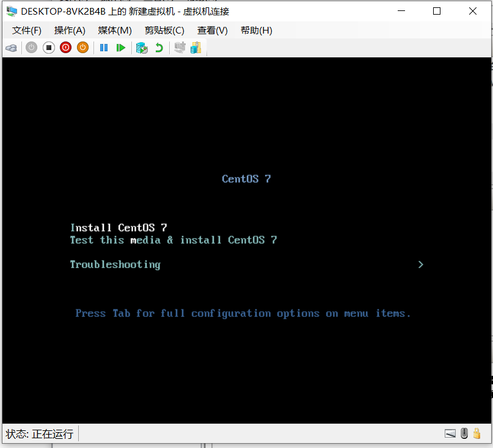The image size is (493, 448).
Task: Open the 剪贴板(C) menu
Action: click(x=164, y=31)
